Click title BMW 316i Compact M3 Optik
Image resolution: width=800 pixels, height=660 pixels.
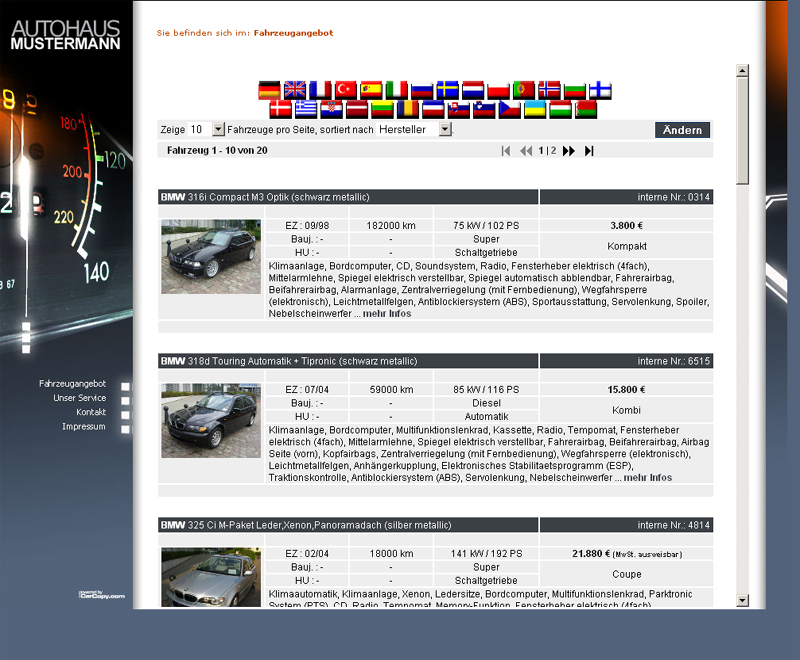pos(265,197)
